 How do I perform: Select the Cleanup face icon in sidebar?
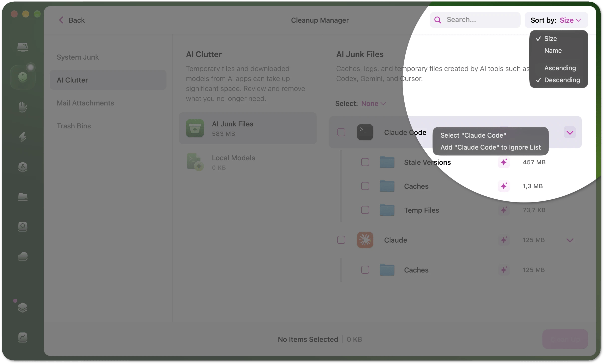22,77
